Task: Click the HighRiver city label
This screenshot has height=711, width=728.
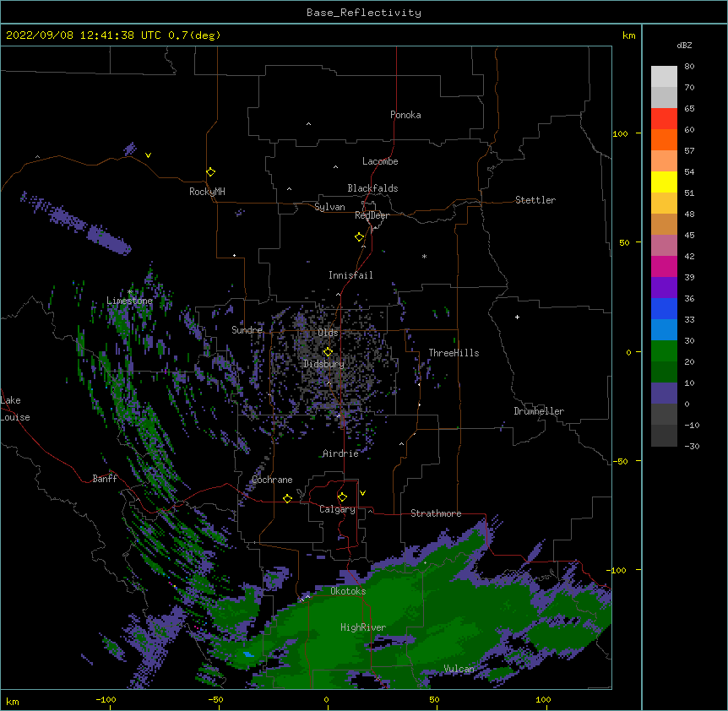Action: pos(363,627)
